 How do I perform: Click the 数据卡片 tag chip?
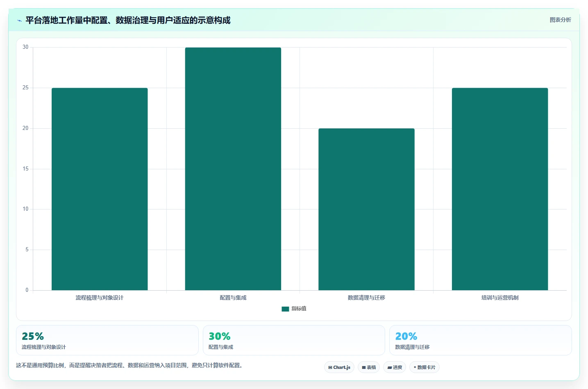tap(425, 367)
